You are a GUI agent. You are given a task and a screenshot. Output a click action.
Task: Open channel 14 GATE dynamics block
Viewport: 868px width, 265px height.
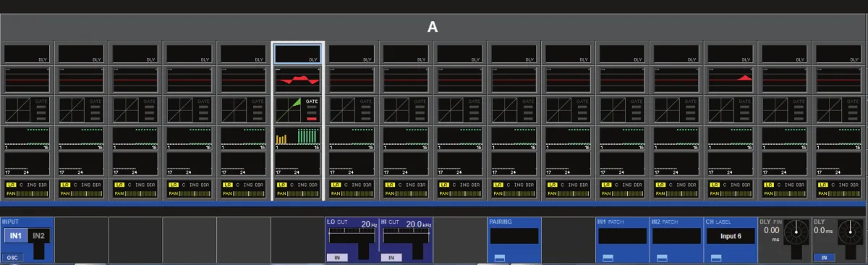(x=731, y=110)
